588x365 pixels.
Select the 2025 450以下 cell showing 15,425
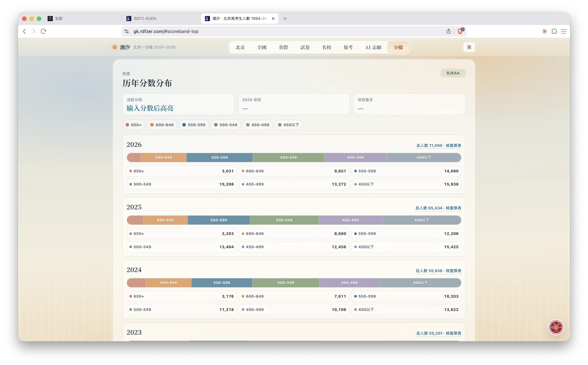(x=406, y=247)
